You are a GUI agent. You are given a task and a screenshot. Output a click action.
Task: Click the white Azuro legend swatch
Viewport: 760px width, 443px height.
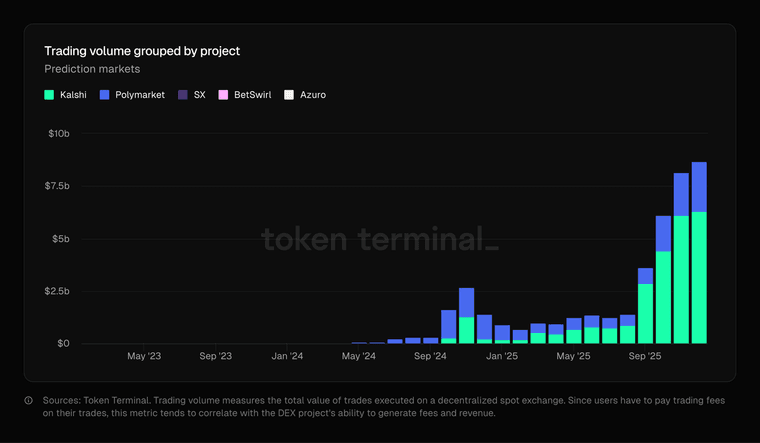pyautogui.click(x=289, y=95)
